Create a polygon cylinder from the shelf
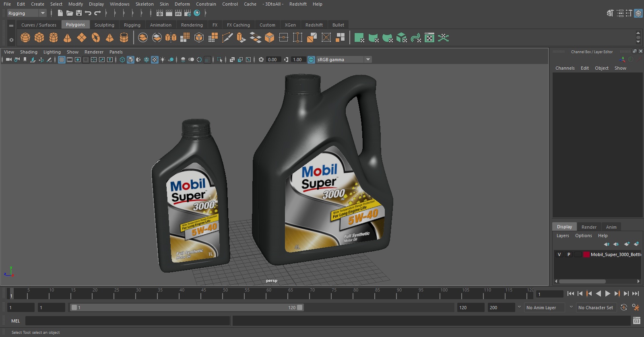 pos(54,38)
